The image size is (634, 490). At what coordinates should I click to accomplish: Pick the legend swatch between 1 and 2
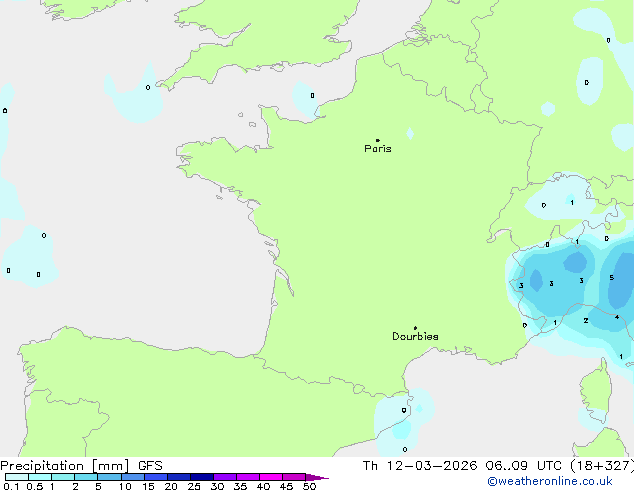point(63,477)
